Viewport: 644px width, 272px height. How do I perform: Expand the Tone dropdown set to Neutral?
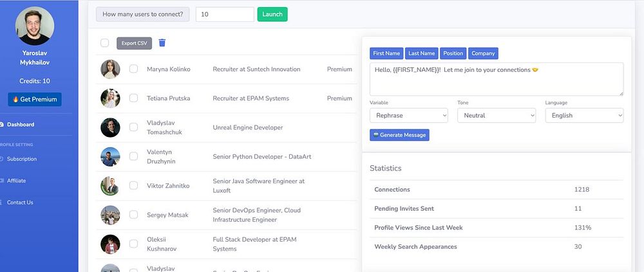(497, 115)
